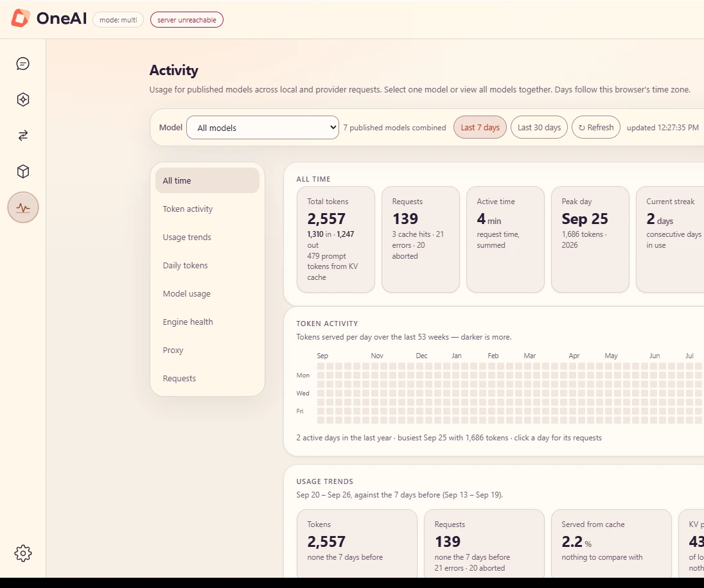Go to Token activity section
Image resolution: width=704 pixels, height=588 pixels.
click(x=207, y=209)
